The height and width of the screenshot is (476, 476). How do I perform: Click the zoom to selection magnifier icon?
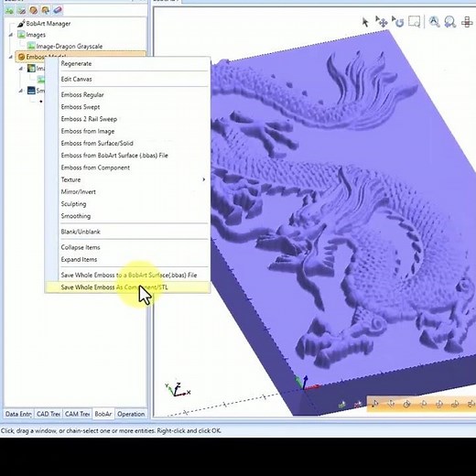coord(450,22)
